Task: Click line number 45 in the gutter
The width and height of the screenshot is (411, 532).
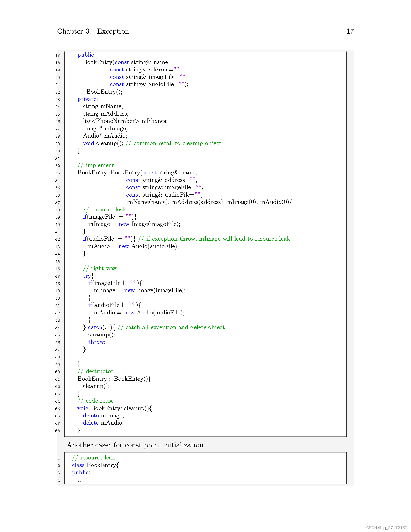Action: (58, 261)
